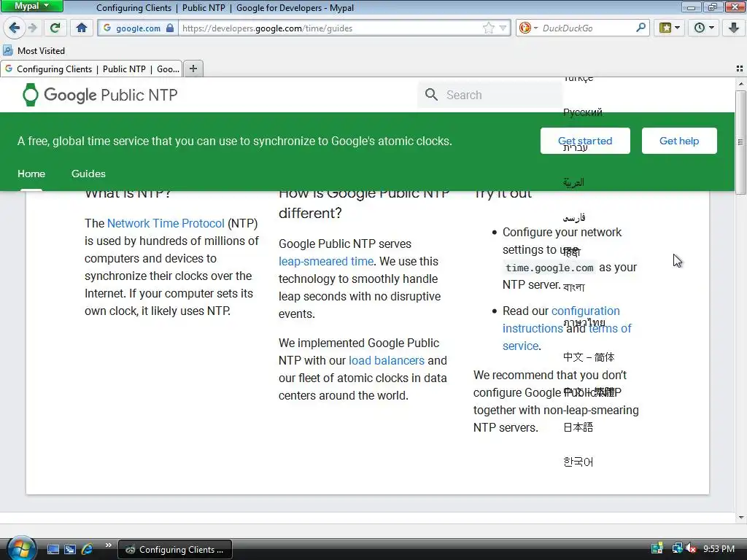Click the Configuring Clients taskbar button

coord(175,550)
